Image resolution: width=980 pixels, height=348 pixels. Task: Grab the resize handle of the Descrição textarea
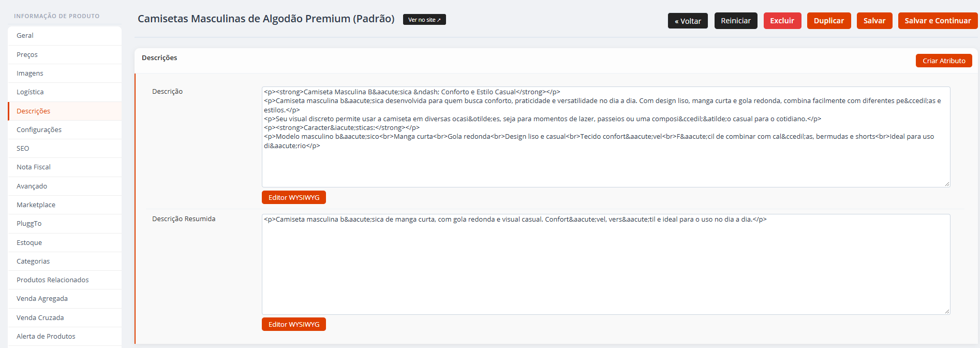pyautogui.click(x=947, y=184)
